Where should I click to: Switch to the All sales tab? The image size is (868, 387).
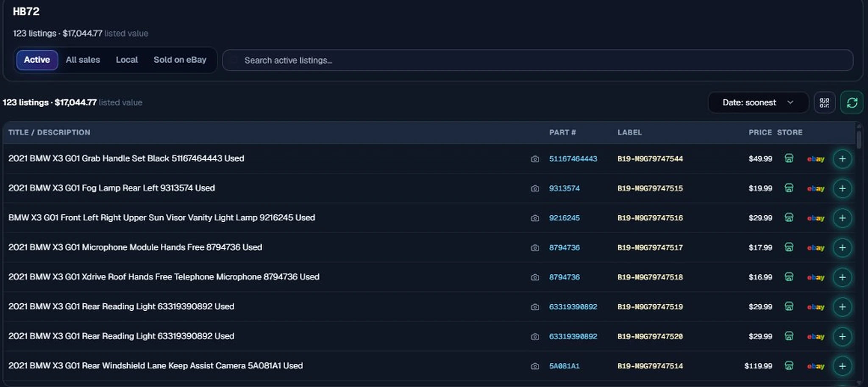click(83, 60)
